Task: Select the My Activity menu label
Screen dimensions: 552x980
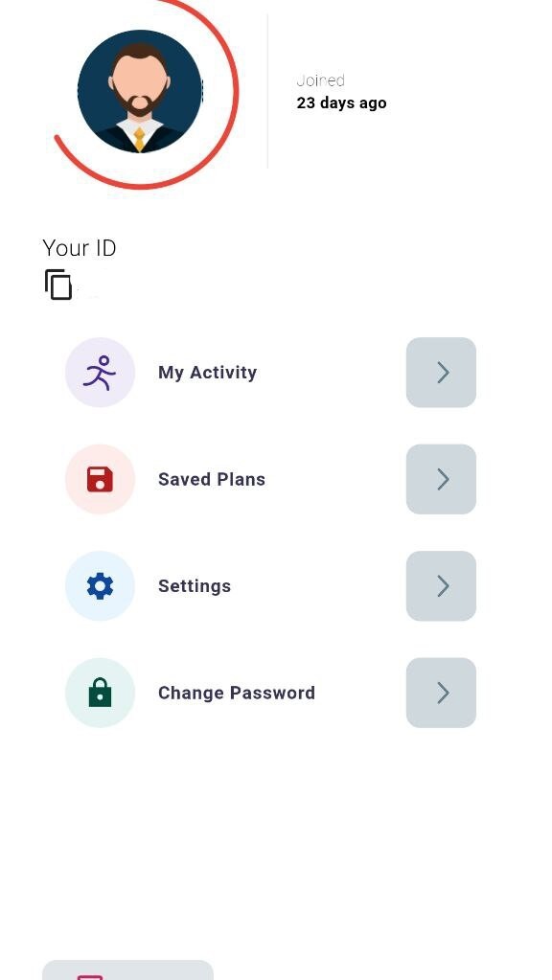Action: pos(208,373)
